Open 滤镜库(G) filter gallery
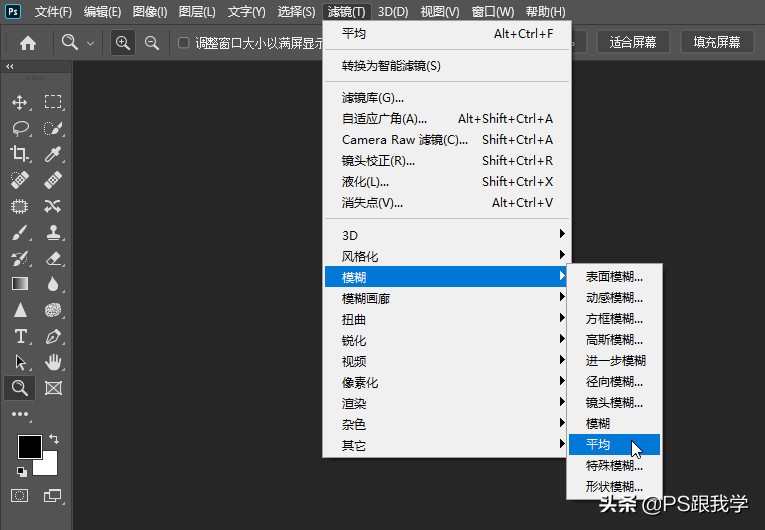This screenshot has width=765, height=530. click(446, 98)
